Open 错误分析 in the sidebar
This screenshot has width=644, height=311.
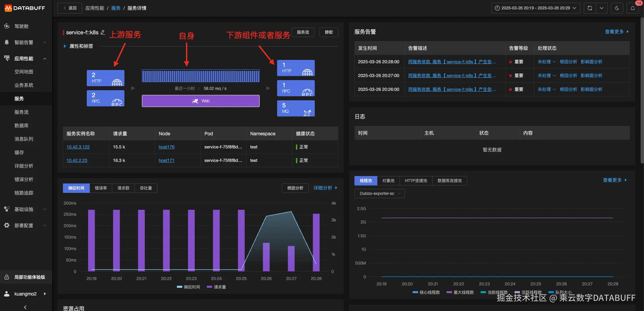click(24, 179)
